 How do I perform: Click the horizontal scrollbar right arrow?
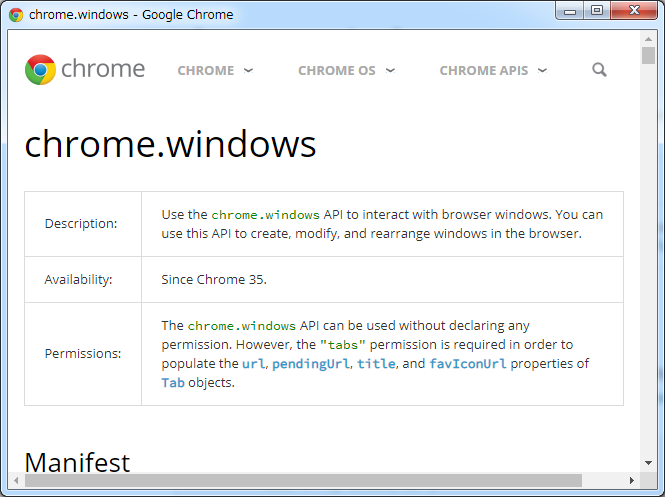(x=632, y=480)
